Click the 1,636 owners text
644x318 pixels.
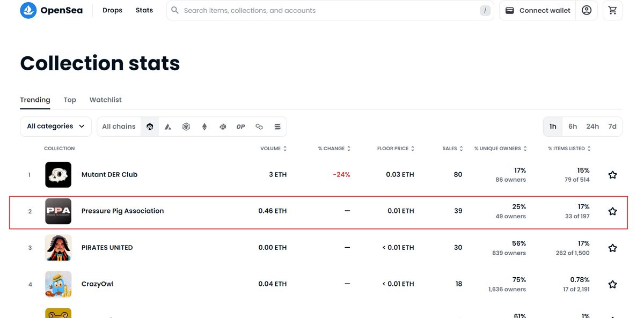coord(507,290)
